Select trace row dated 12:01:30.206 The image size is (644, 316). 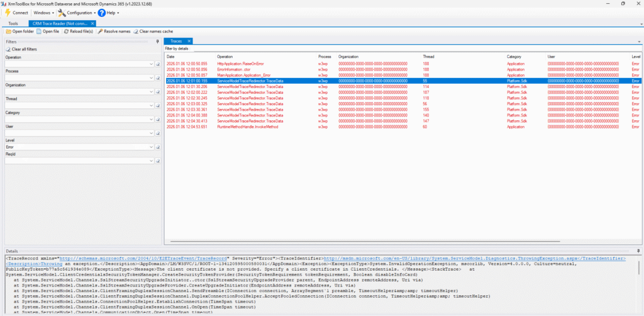click(402, 87)
